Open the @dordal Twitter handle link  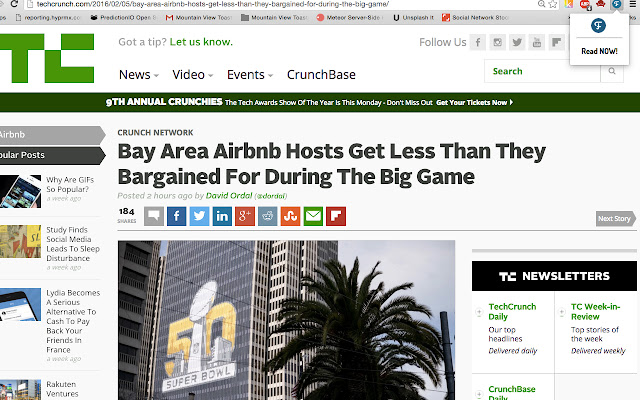coord(271,196)
